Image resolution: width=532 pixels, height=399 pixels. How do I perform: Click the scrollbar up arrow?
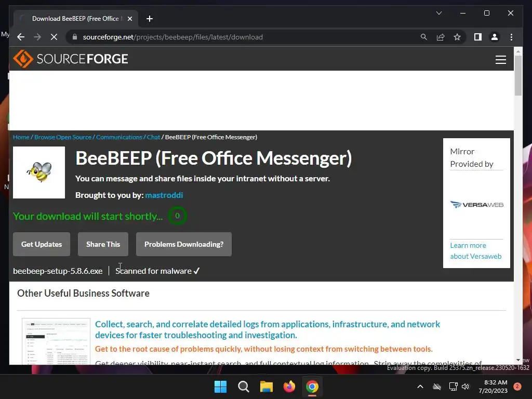point(518,51)
